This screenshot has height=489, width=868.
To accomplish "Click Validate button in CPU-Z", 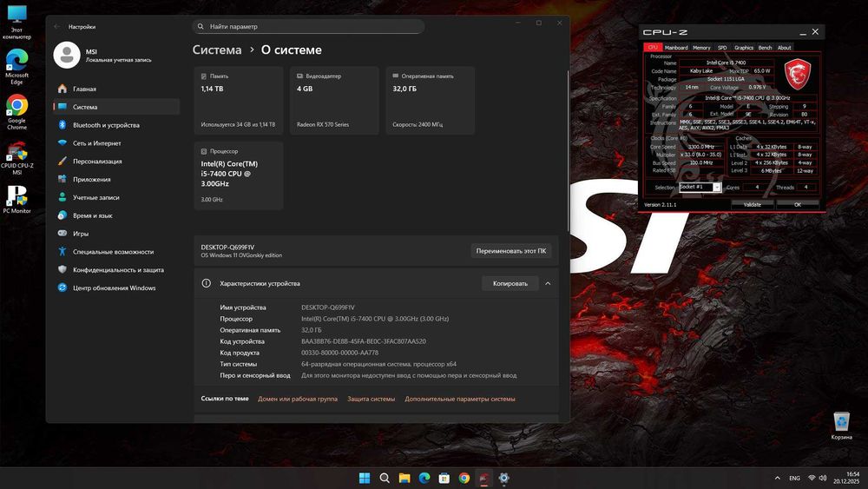I will (752, 204).
